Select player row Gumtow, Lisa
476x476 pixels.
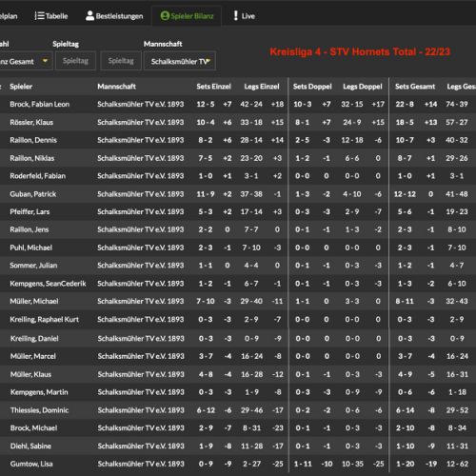tap(238, 464)
